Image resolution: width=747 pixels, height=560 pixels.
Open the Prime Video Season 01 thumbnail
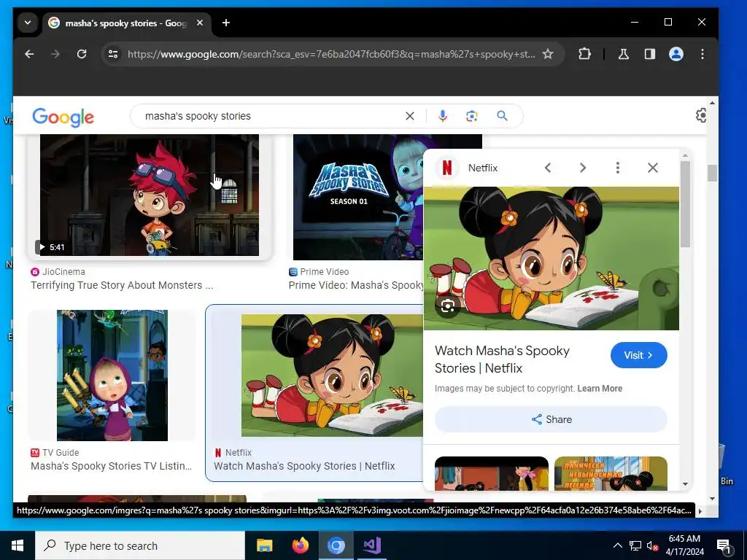coord(357,197)
